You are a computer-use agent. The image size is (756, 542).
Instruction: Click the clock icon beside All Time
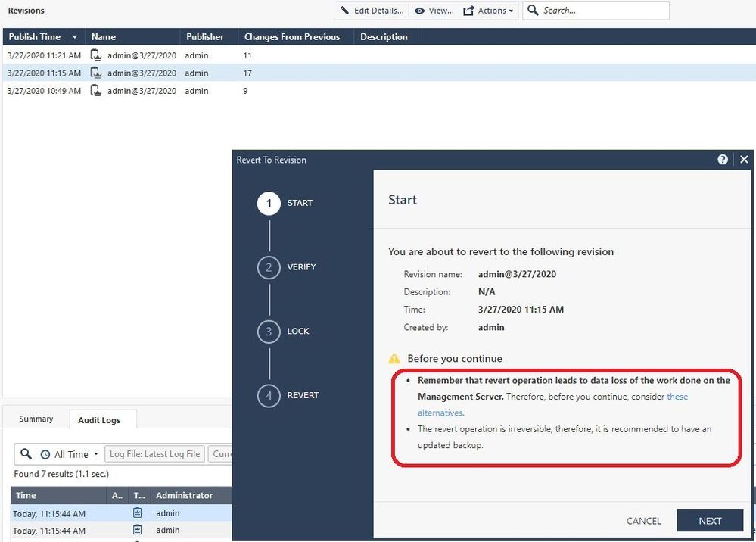pyautogui.click(x=45, y=454)
